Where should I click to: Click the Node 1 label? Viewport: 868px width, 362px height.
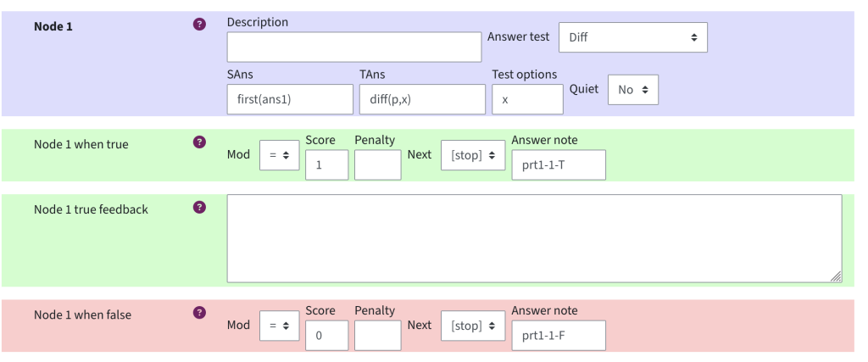(53, 26)
